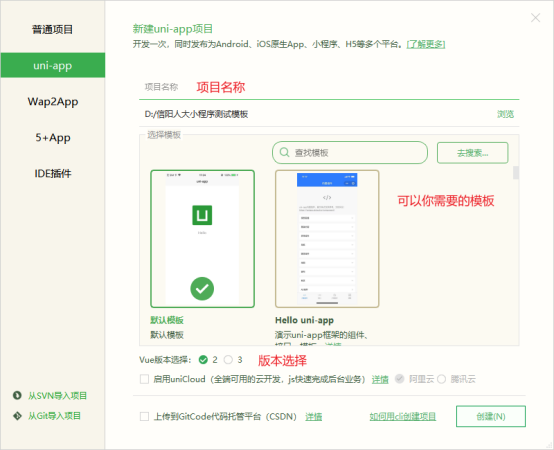The width and height of the screenshot is (554, 450).
Task: Open GitCode 详情 link
Action: coord(313,417)
